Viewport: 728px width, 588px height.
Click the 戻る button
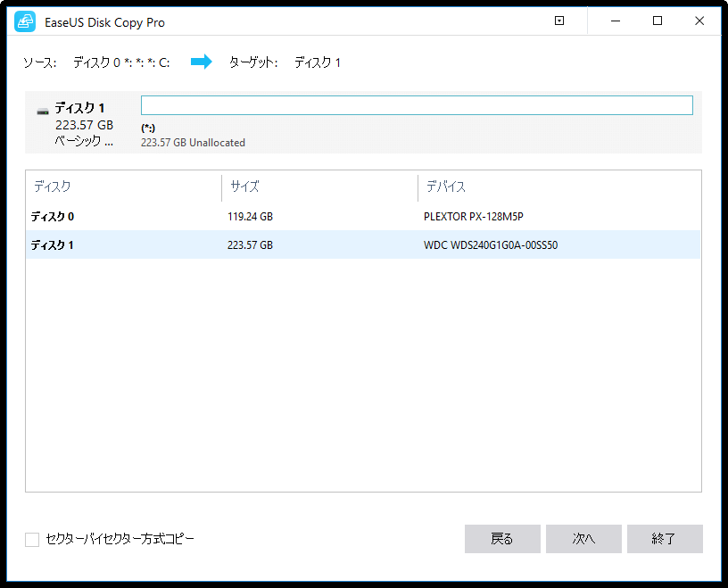click(502, 539)
